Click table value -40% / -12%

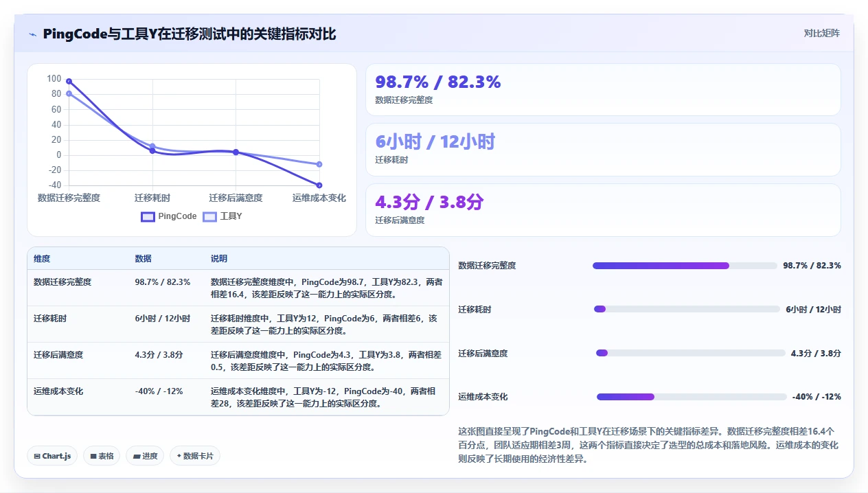click(x=159, y=391)
